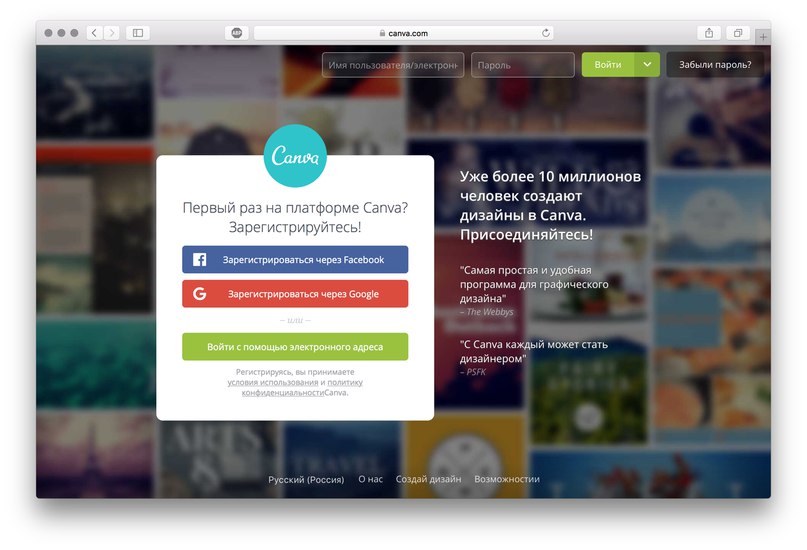Click the Safari back arrow button

click(94, 33)
